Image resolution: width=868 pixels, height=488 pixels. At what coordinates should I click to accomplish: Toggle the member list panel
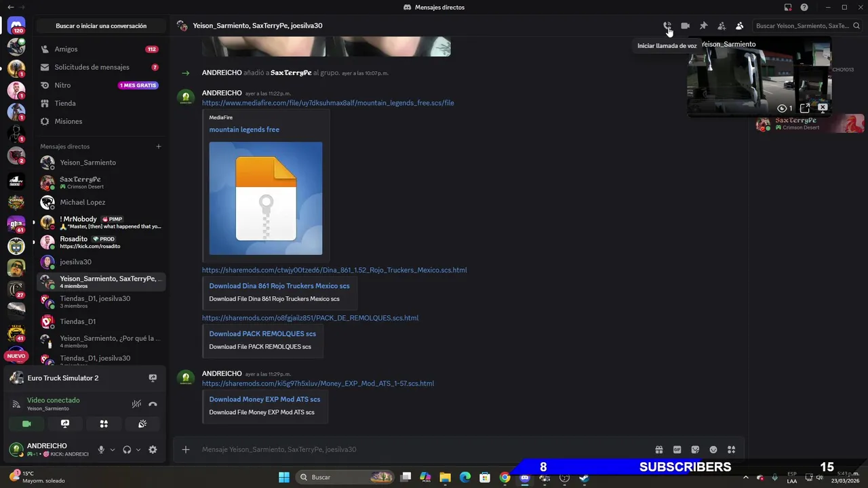pyautogui.click(x=739, y=26)
